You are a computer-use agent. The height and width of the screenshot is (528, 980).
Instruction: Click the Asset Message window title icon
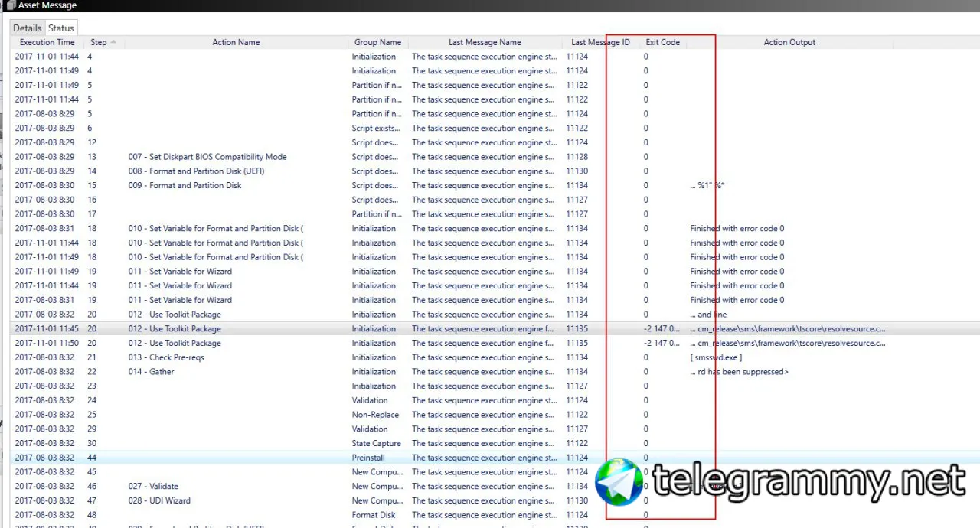coord(10,5)
